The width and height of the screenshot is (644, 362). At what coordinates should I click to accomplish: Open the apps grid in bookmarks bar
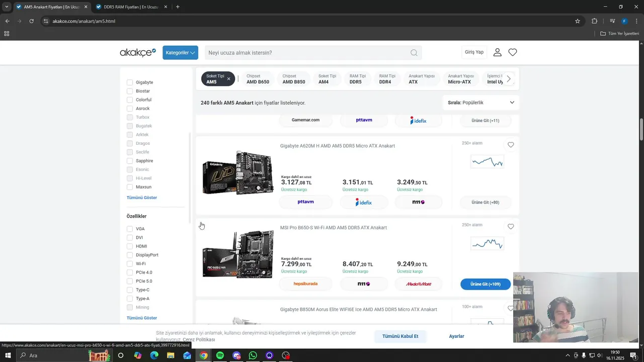pos(7,34)
